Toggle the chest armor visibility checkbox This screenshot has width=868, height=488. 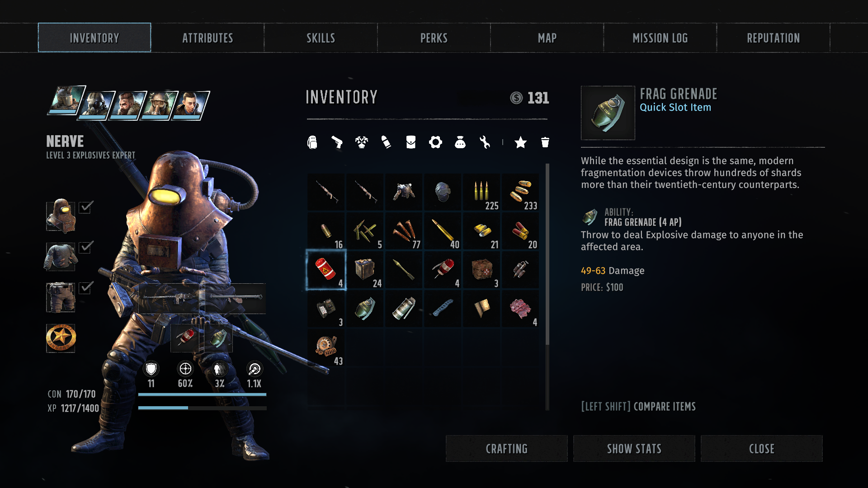coord(86,247)
